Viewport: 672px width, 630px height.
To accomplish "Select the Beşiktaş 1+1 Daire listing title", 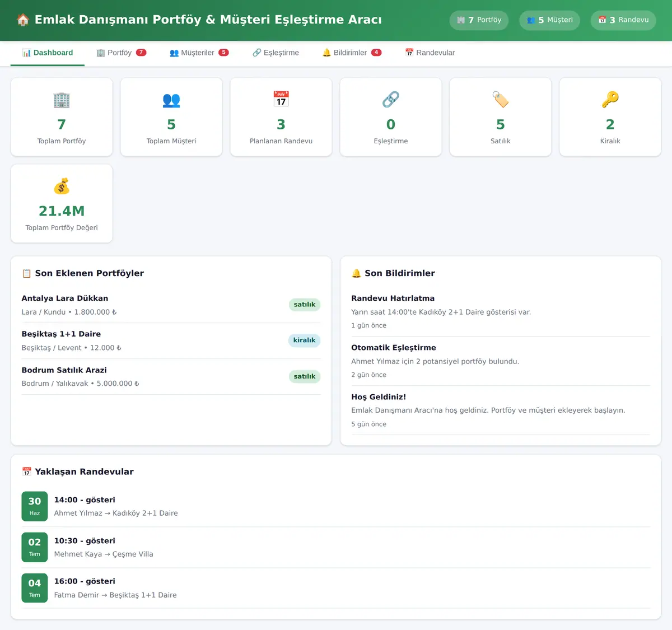I will [61, 334].
